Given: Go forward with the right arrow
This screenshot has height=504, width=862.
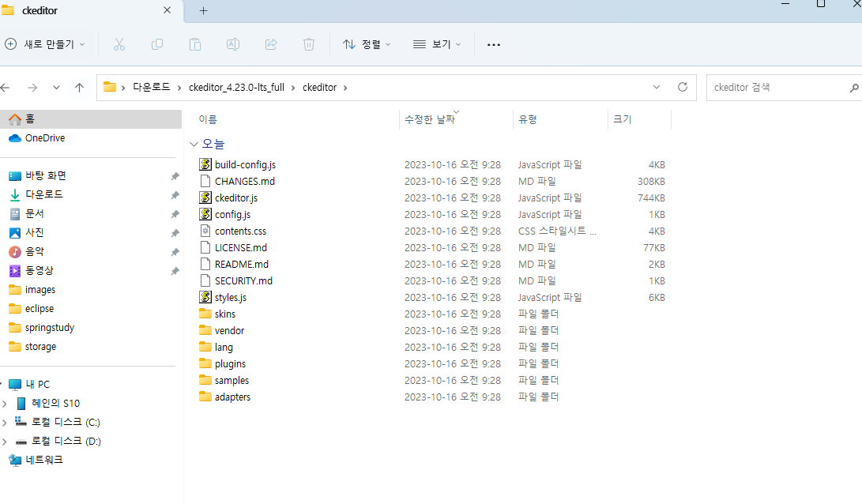Looking at the screenshot, I should pos(32,88).
